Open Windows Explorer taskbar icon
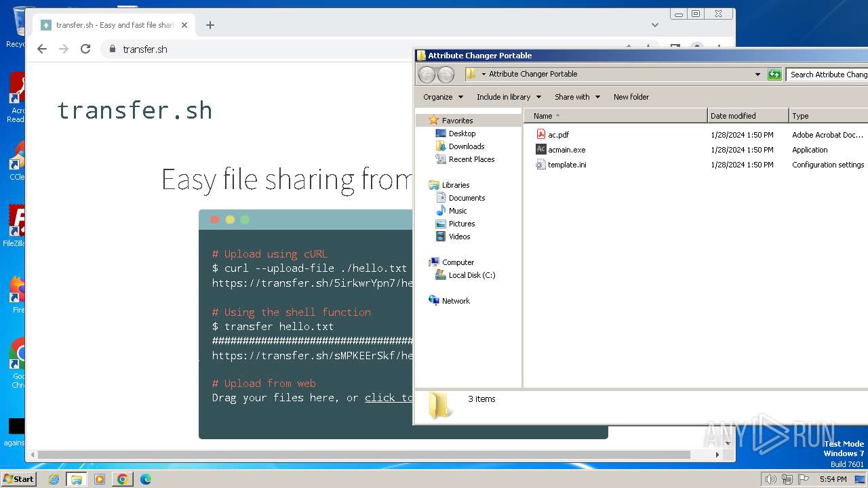 click(x=77, y=479)
